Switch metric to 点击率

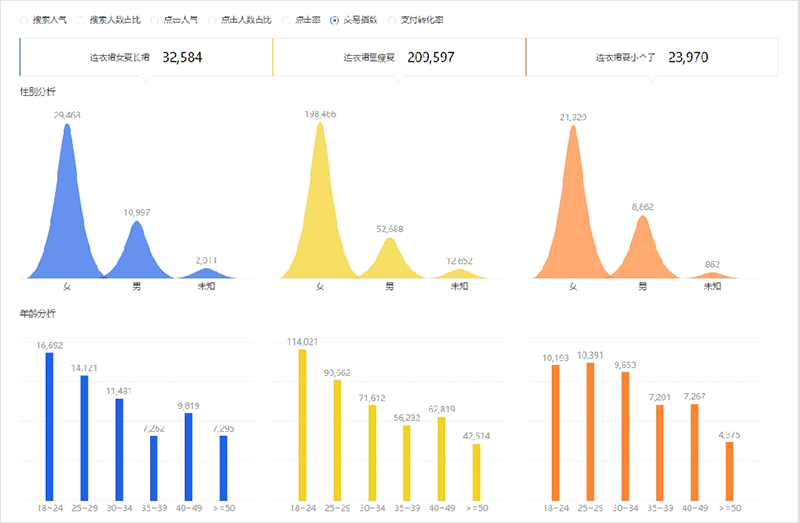coord(287,20)
